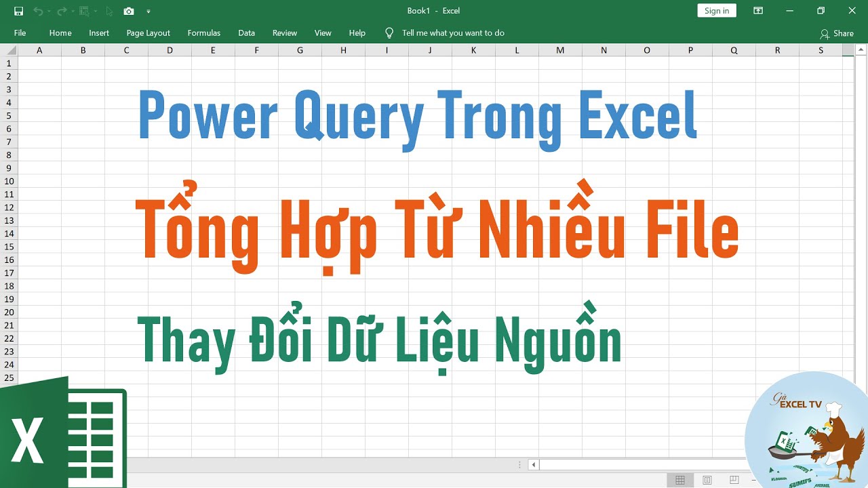Minimize the Excel window

(789, 11)
